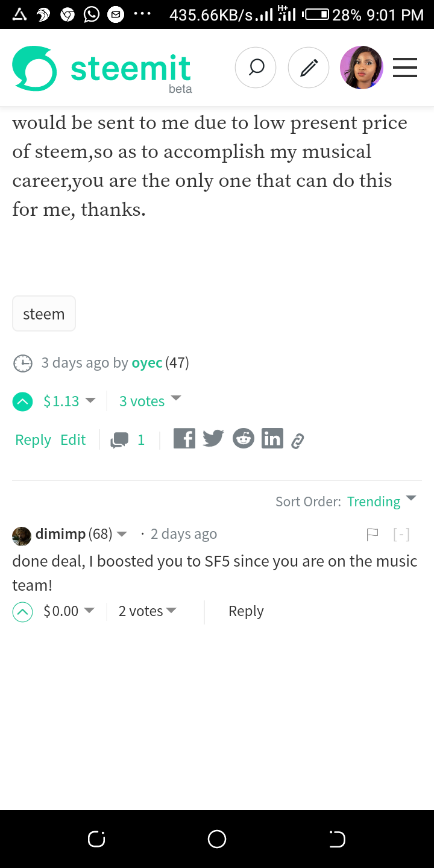Reply to dimimp's comment
Screen dimensions: 434x868
point(245,611)
